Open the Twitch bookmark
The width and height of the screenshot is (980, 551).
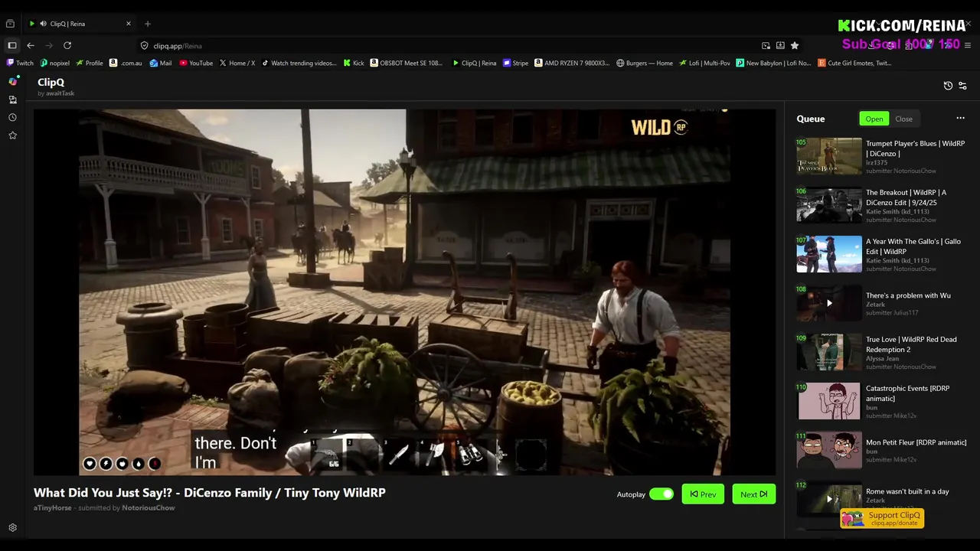[x=20, y=64]
